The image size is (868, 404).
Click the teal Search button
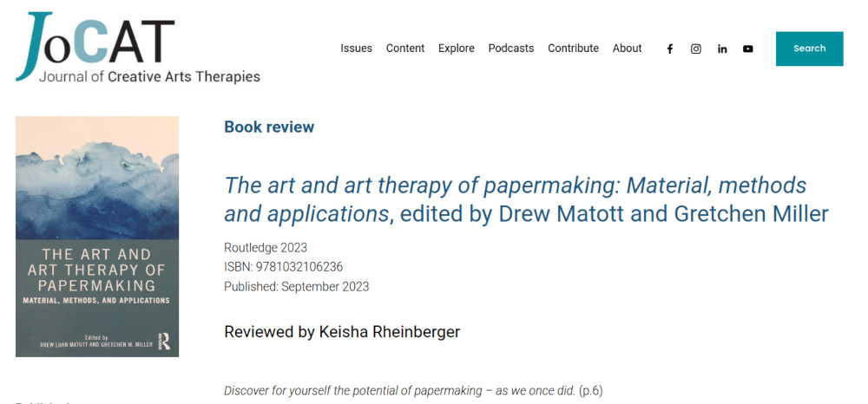[809, 49]
